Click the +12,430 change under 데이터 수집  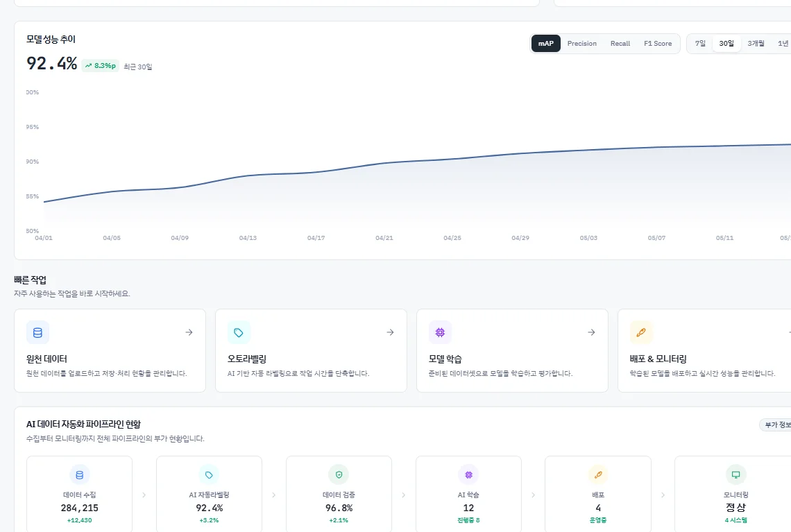80,520
